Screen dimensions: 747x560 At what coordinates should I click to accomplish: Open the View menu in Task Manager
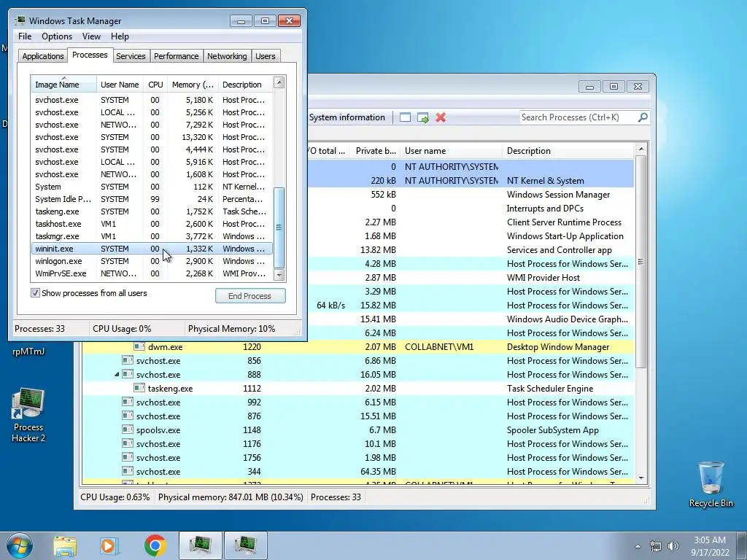(x=91, y=36)
